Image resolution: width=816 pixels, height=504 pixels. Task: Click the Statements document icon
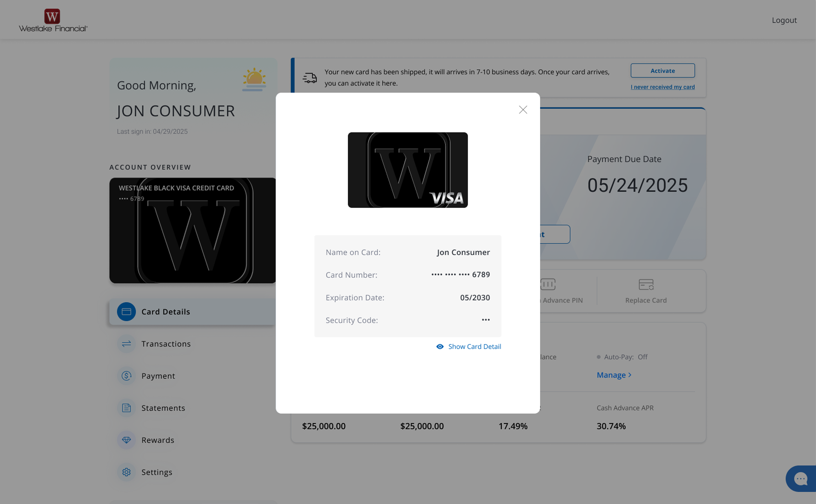pos(126,408)
